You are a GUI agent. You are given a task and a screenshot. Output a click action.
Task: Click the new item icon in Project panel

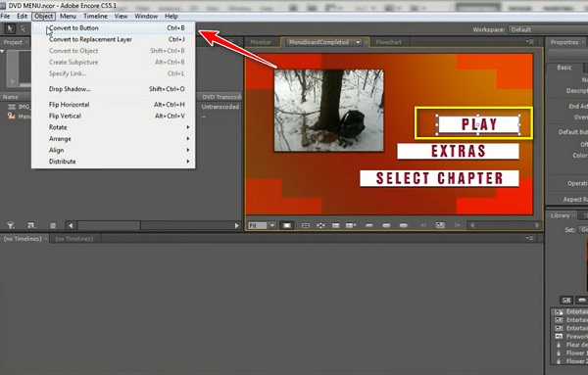click(32, 225)
